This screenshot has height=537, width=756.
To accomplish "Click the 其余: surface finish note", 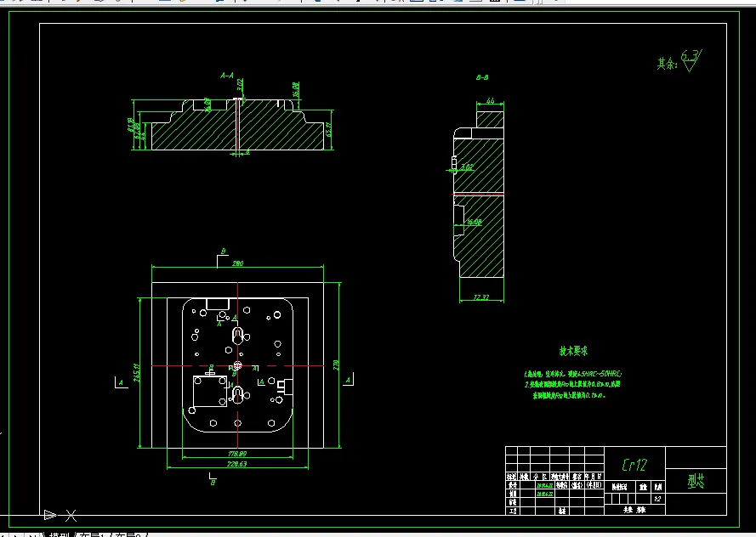I will click(x=667, y=64).
